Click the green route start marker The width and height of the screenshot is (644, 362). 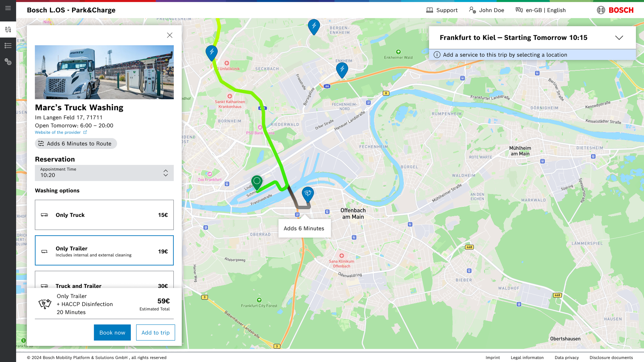[257, 182]
